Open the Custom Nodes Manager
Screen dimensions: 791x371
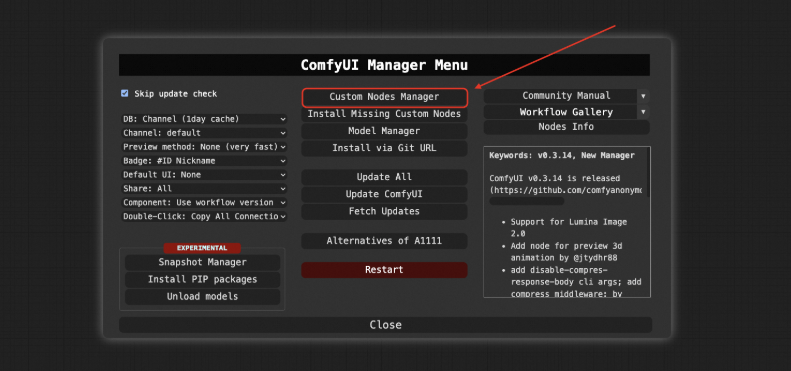(384, 97)
